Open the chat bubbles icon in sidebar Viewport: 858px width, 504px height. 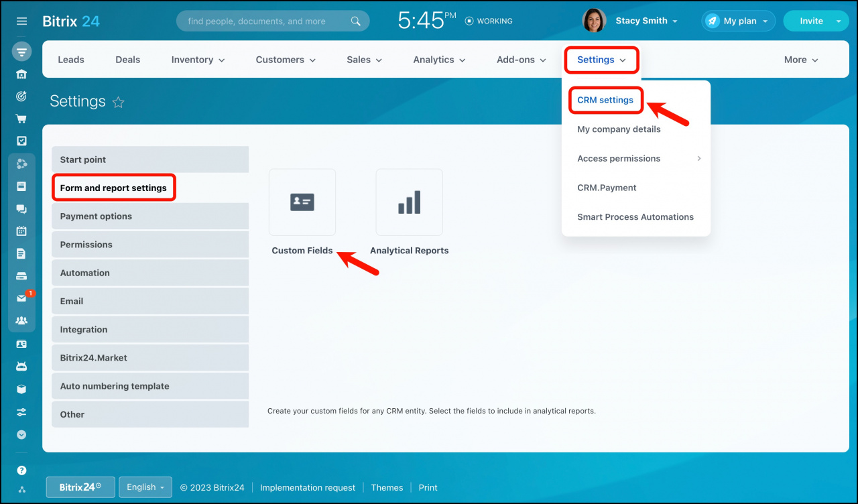tap(21, 208)
